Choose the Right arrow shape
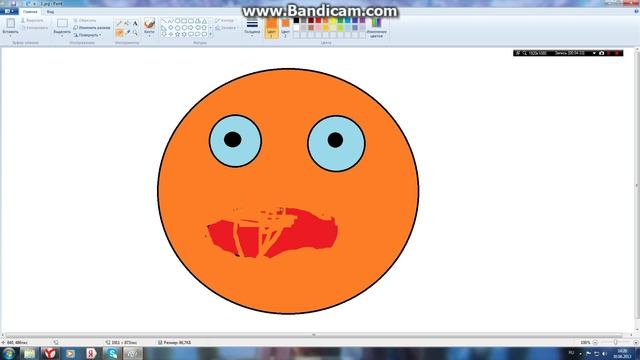The height and width of the screenshot is (360, 640). (191, 28)
